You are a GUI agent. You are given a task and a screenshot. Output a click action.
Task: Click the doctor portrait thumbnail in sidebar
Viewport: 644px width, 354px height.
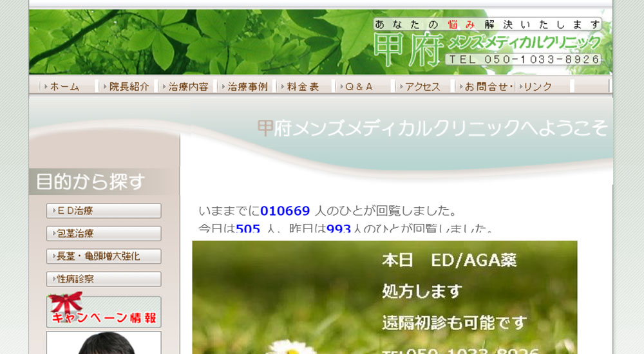point(104,342)
